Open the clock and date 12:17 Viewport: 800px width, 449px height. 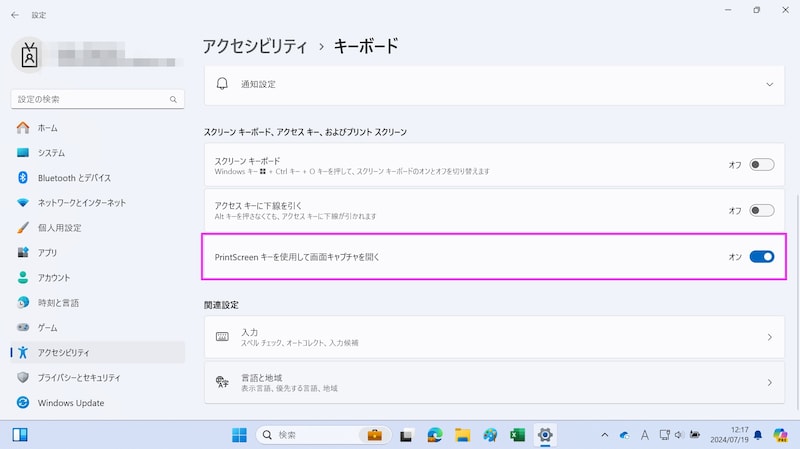pos(729,435)
